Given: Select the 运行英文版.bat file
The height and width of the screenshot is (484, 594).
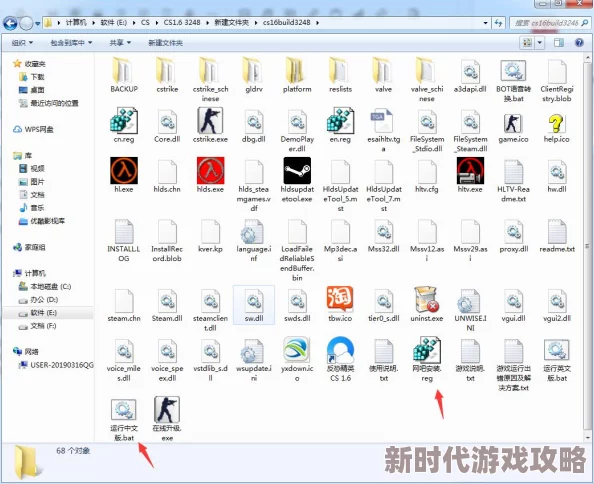Looking at the screenshot, I should (x=556, y=360).
